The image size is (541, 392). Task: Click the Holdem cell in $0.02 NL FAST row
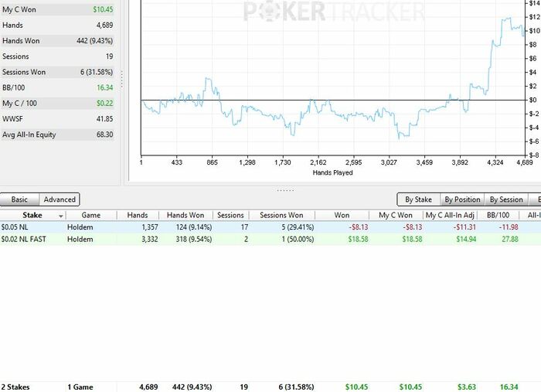tap(80, 239)
